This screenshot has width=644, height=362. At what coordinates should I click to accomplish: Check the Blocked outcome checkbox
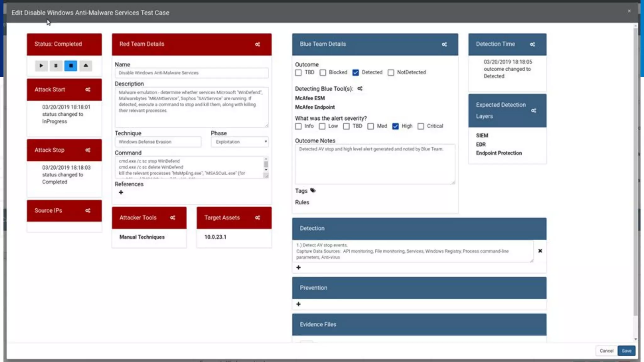pyautogui.click(x=323, y=73)
